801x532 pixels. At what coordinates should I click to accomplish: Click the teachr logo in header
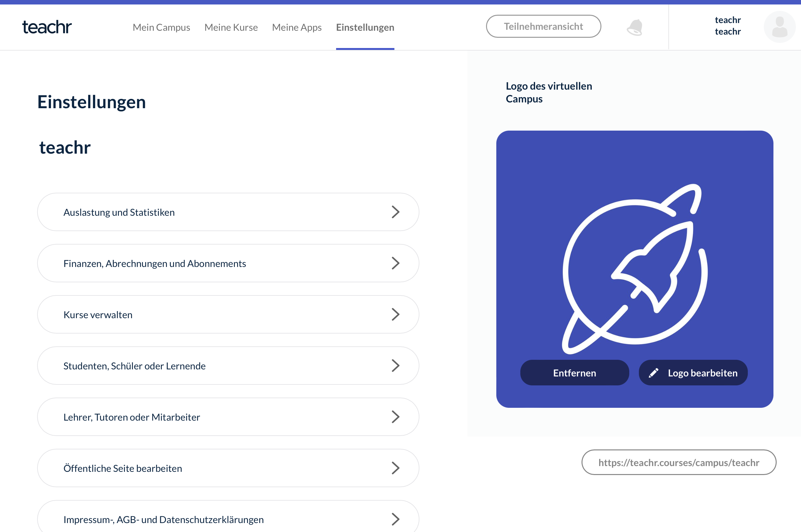[x=47, y=27]
